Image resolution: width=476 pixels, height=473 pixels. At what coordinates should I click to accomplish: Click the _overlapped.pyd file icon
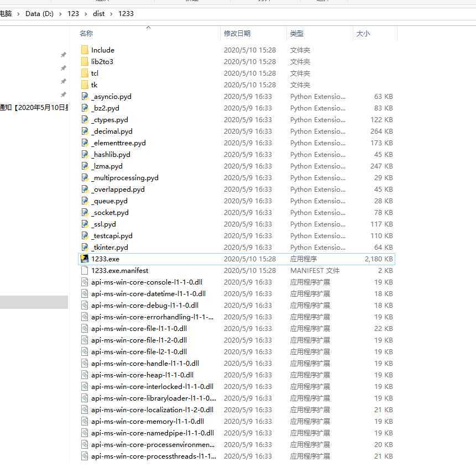click(85, 190)
